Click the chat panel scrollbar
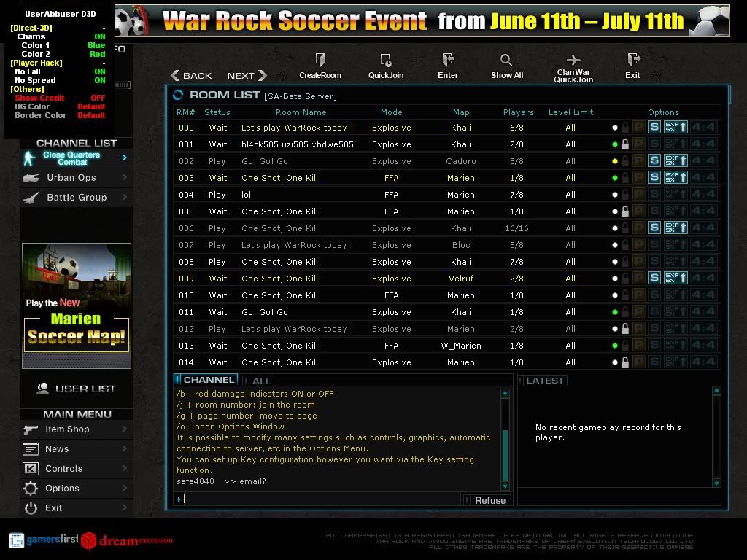 (x=505, y=440)
